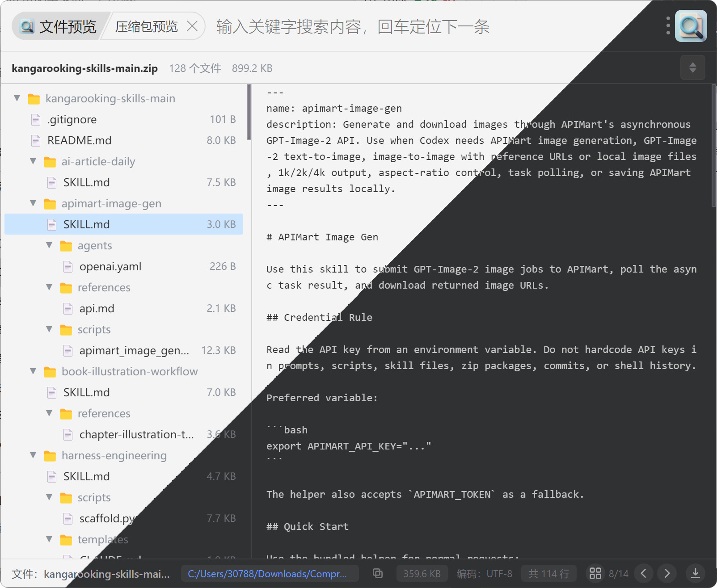Collapse the harness-engineering folder
The width and height of the screenshot is (717, 588).
point(34,455)
